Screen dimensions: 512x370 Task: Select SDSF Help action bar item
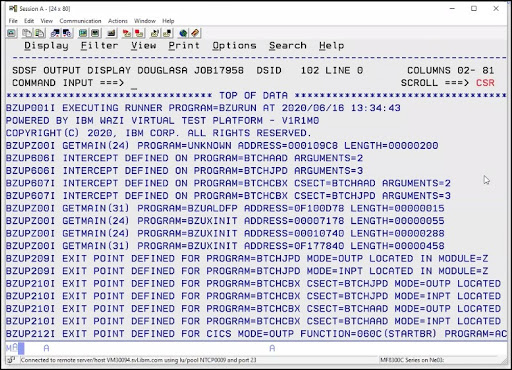(332, 46)
